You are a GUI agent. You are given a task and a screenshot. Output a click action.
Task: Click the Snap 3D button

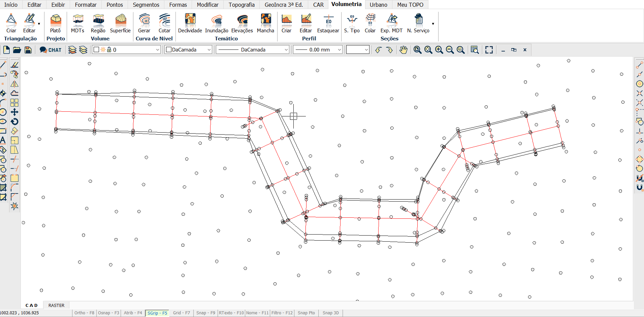tap(330, 313)
